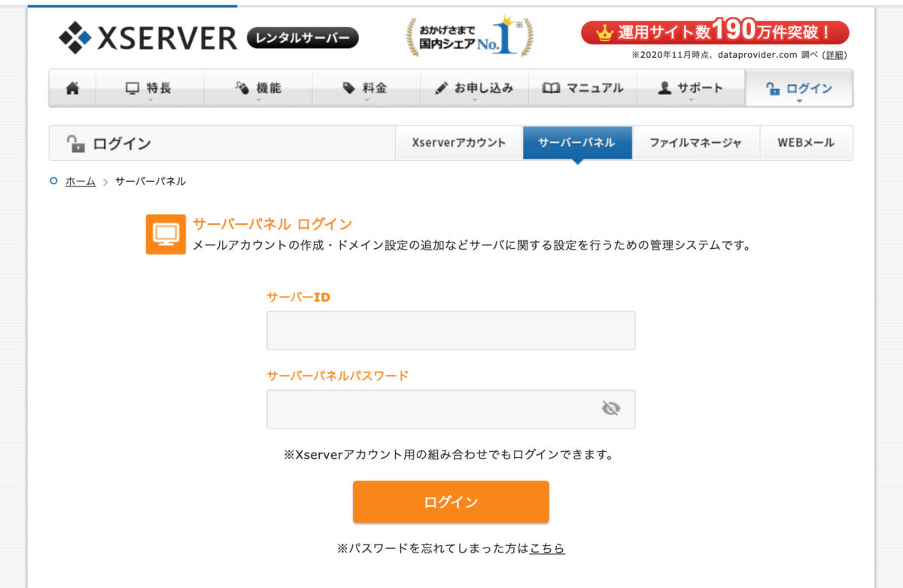This screenshot has height=588, width=903.
Task: Expand the 機能 dropdown arrow
Action: [258, 100]
